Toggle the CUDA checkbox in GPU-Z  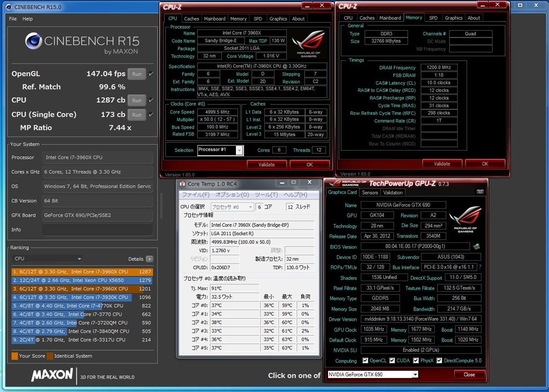[x=392, y=360]
